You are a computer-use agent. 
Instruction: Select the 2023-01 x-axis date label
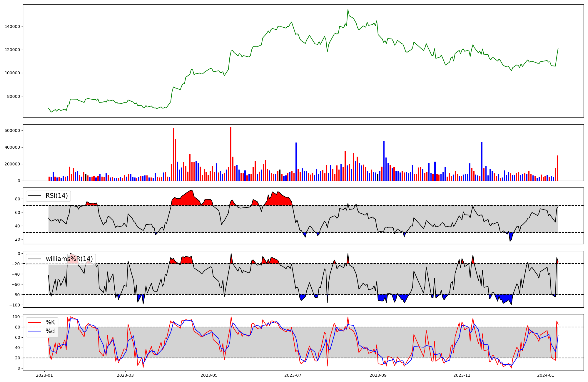coord(44,375)
